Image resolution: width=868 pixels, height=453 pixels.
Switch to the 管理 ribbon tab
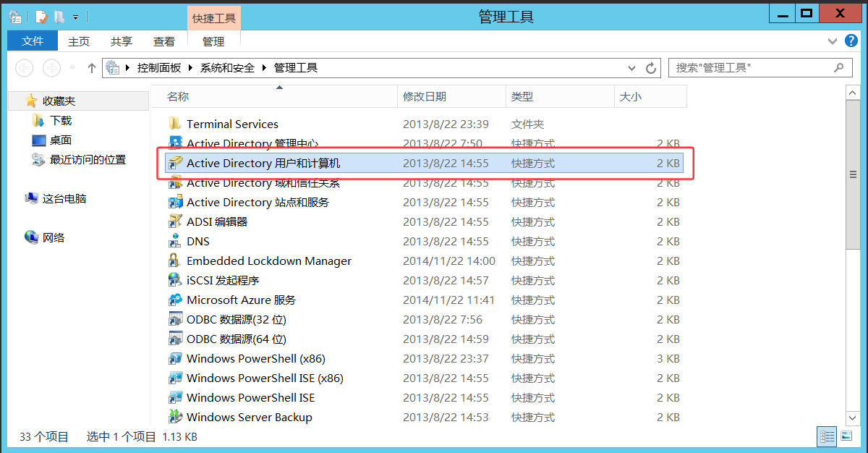coord(213,42)
